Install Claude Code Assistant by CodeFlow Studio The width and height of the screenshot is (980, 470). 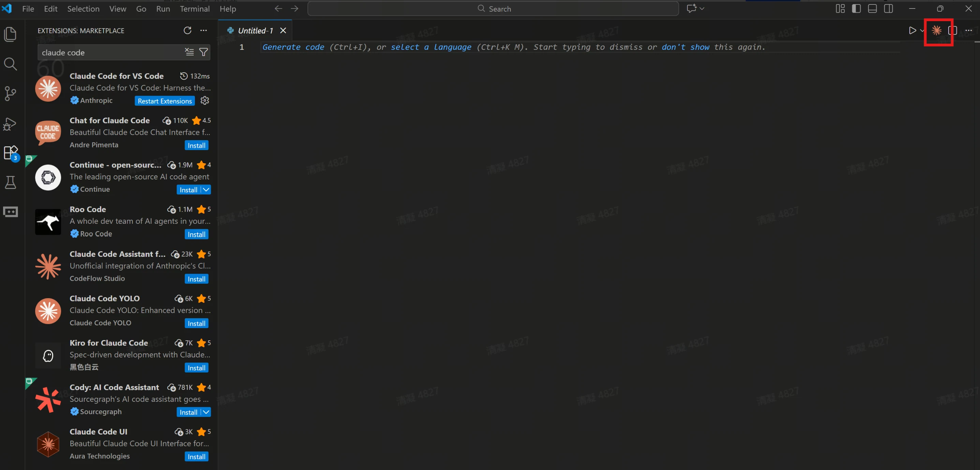point(196,279)
